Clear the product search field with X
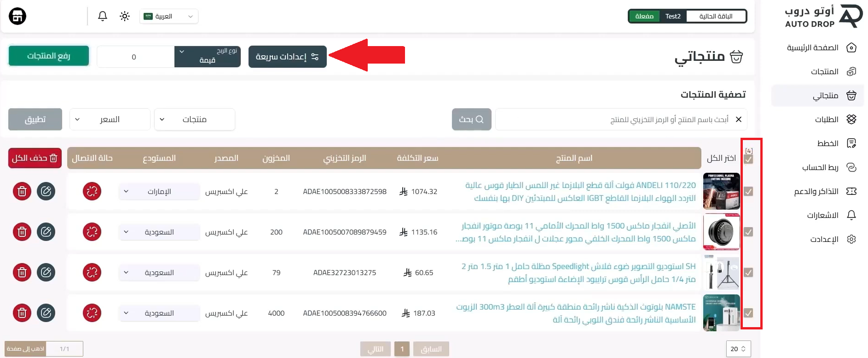This screenshot has height=358, width=868. tap(739, 119)
